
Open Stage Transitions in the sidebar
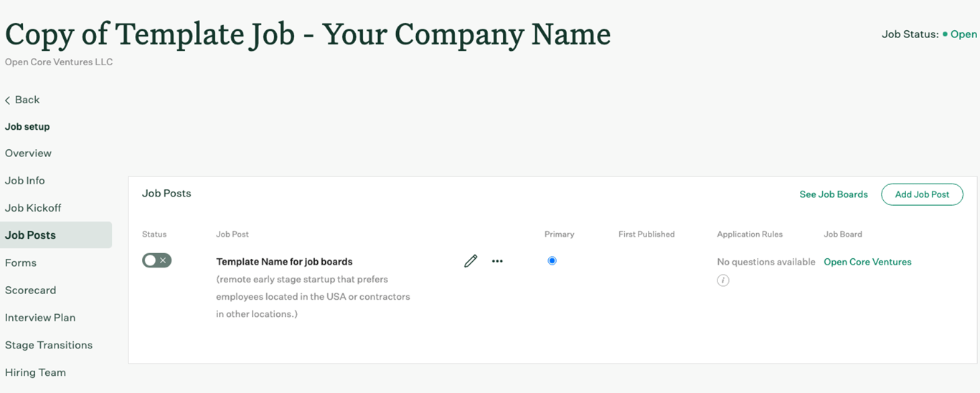click(49, 345)
